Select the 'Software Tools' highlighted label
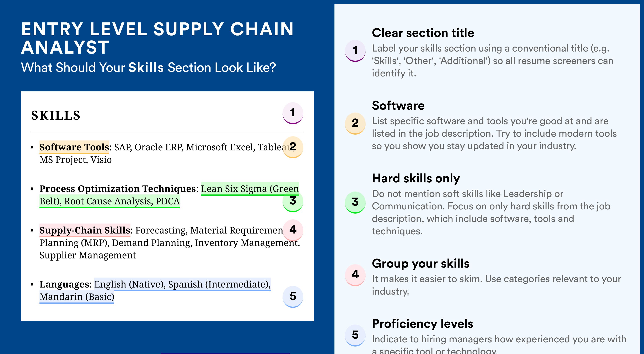This screenshot has width=644, height=354. pos(74,147)
